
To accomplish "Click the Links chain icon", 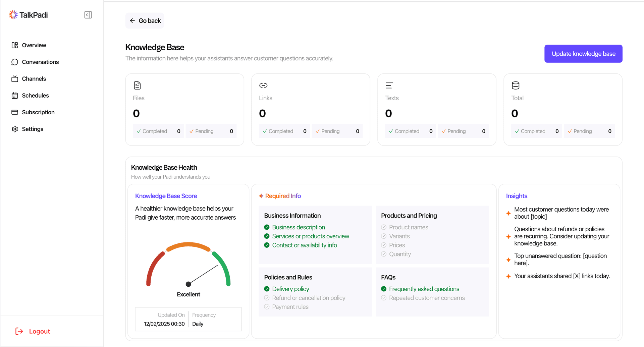I will pyautogui.click(x=263, y=85).
